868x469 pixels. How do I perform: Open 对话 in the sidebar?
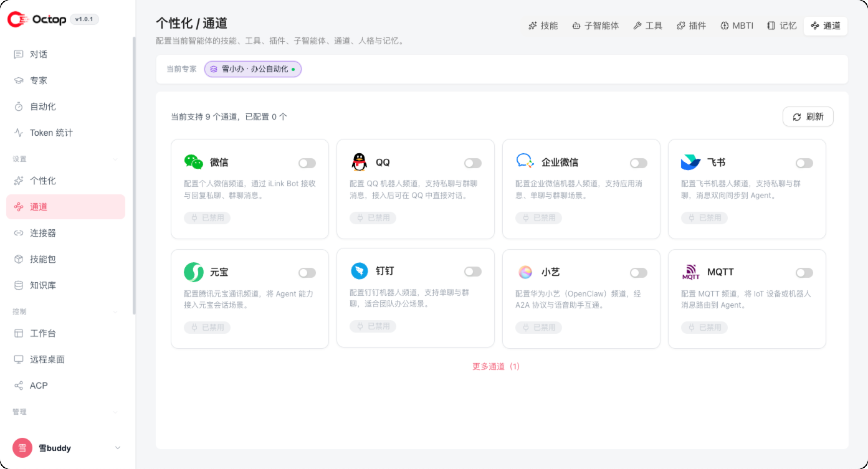pos(65,54)
